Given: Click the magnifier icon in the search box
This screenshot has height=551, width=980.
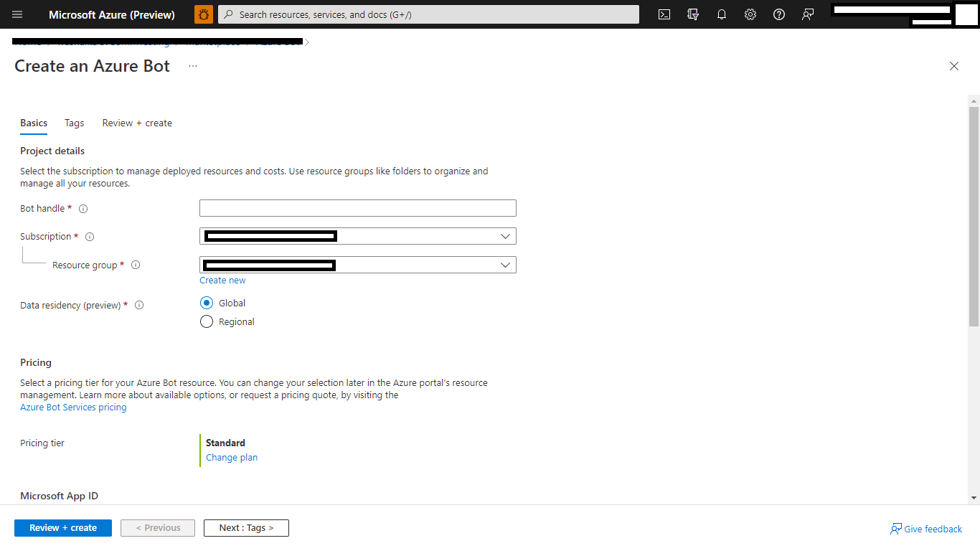Looking at the screenshot, I should click(x=228, y=14).
